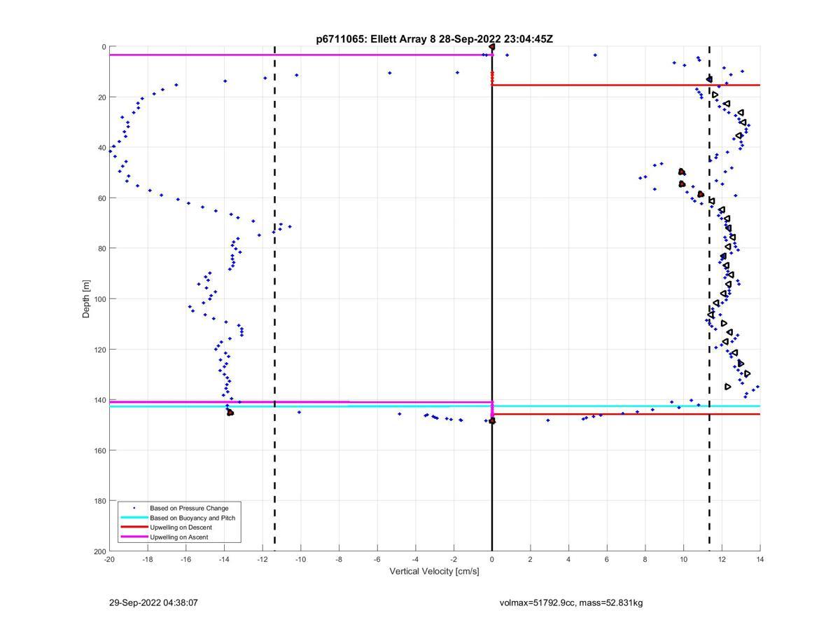Click velocity axis tick label "-10"
The width and height of the screenshot is (840, 620).
301,559
